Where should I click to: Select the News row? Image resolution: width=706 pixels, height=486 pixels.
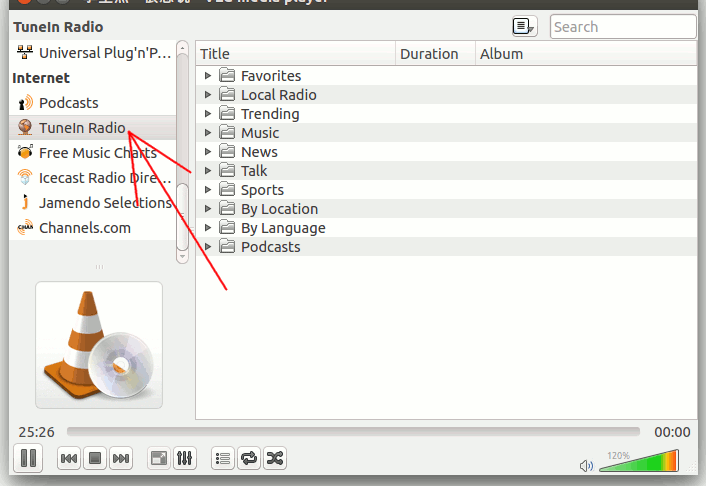[446, 152]
